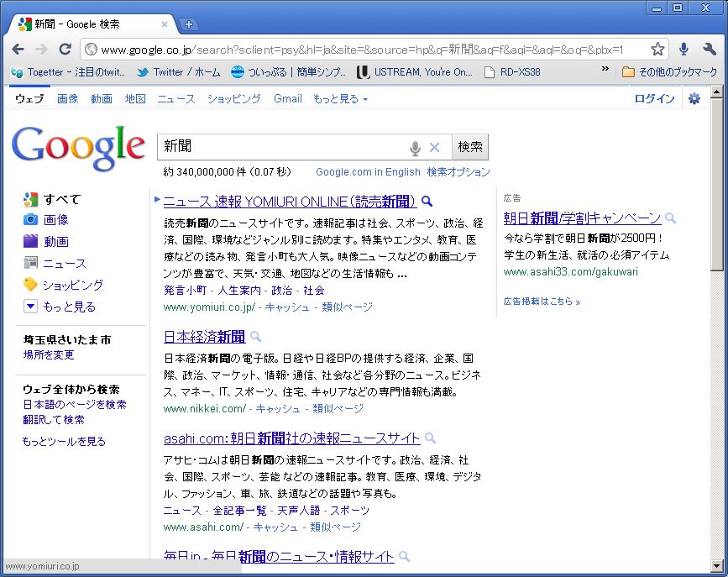Open 検索オプション link
This screenshot has width=728, height=577.
point(458,172)
